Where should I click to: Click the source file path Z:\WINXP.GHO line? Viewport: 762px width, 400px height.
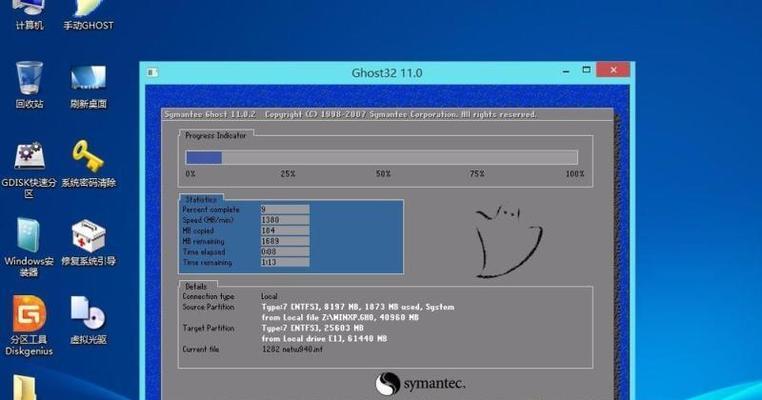point(340,317)
